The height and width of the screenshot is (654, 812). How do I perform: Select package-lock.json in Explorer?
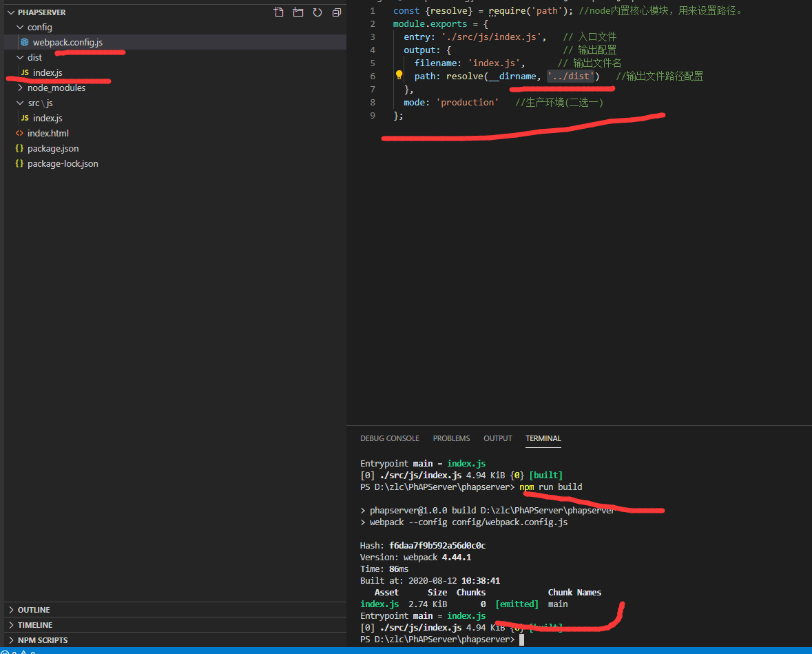click(62, 163)
